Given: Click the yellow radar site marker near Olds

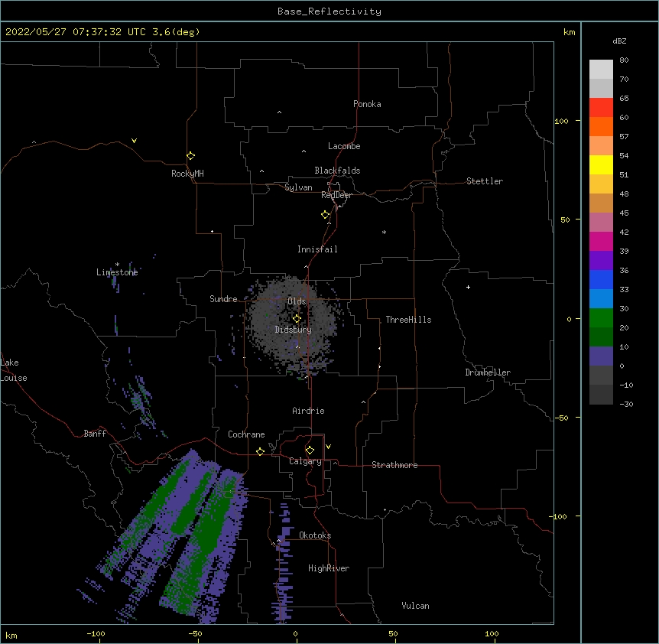Looking at the screenshot, I should pyautogui.click(x=297, y=318).
